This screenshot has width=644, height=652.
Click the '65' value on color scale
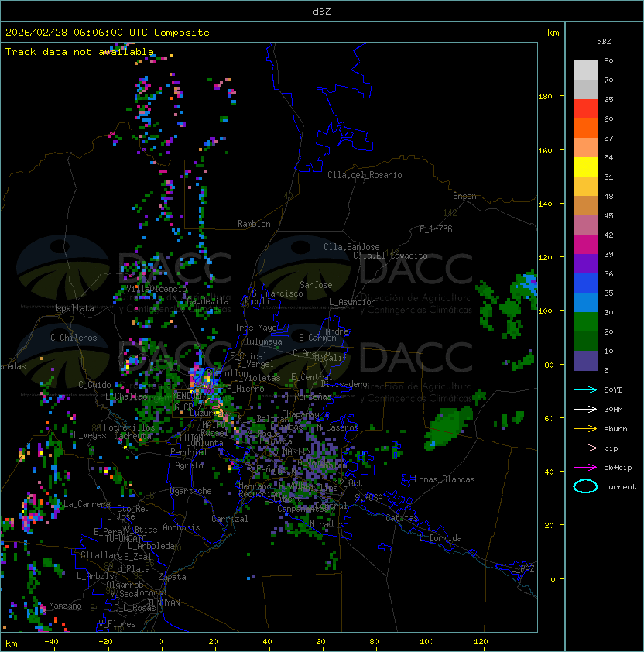tap(608, 99)
